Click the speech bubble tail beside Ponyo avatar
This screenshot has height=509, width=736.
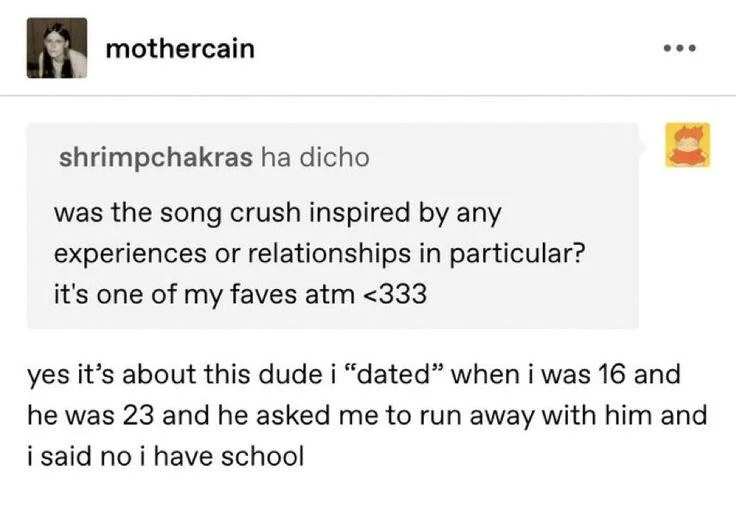point(643,147)
